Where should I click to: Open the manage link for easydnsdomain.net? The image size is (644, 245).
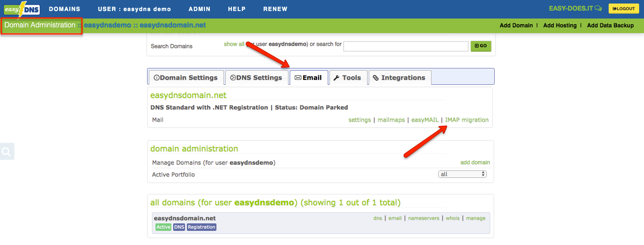pos(475,218)
